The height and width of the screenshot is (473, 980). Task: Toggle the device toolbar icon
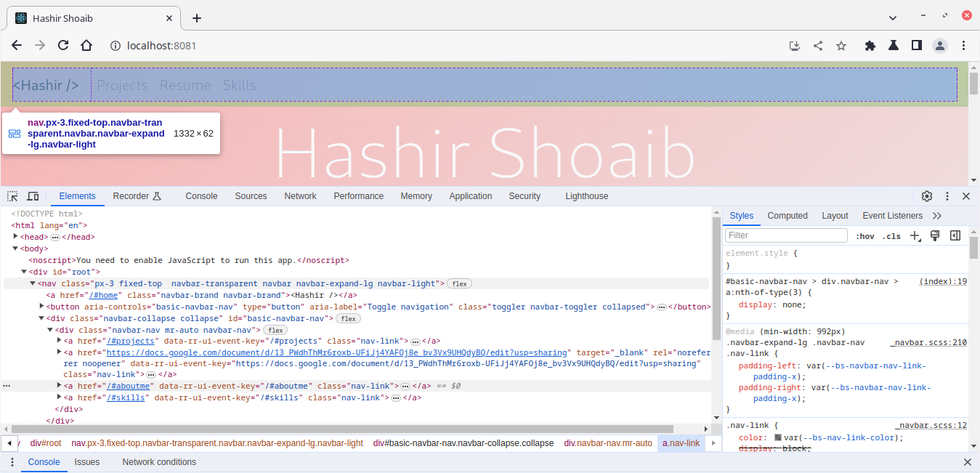(x=33, y=196)
